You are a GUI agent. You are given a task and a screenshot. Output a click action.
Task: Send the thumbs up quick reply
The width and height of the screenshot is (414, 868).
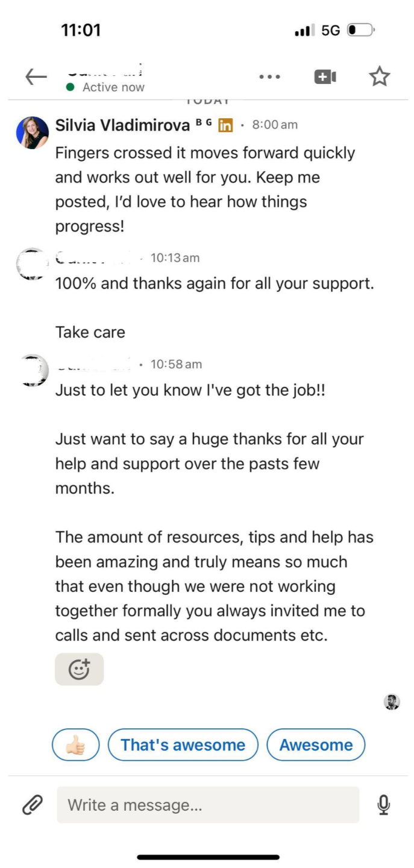(x=75, y=745)
